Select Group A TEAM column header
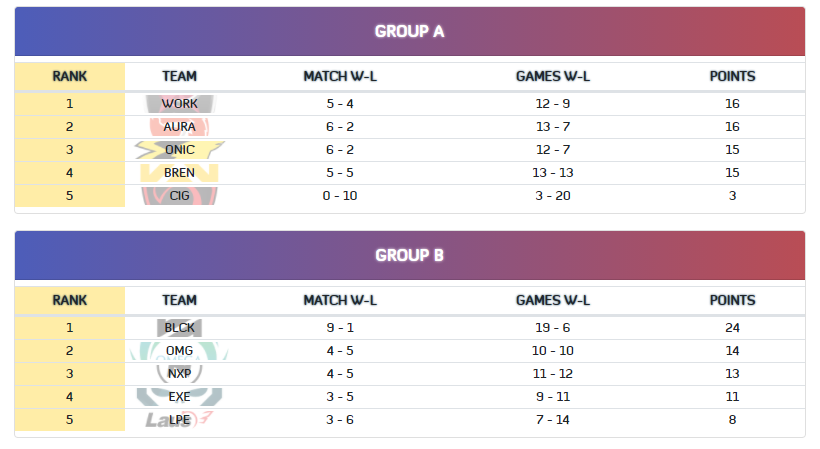The width and height of the screenshot is (820, 449). coord(179,76)
